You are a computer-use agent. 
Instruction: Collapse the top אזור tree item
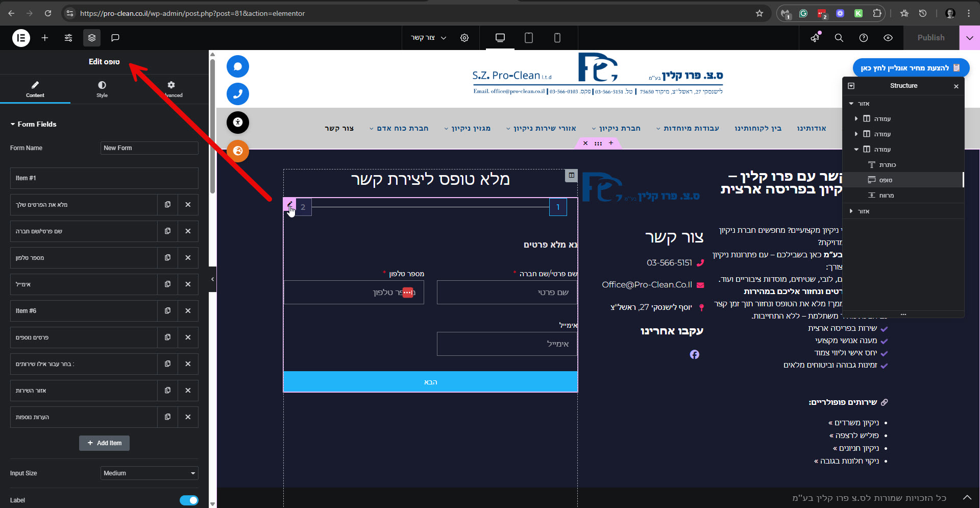pos(851,104)
